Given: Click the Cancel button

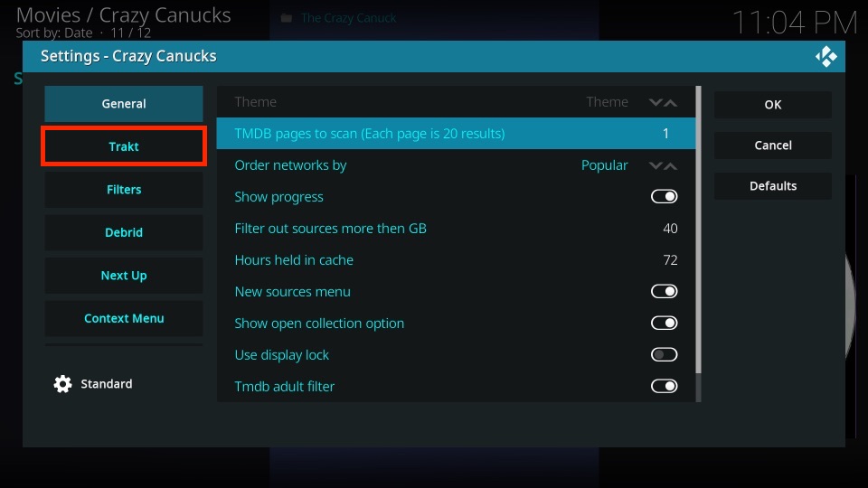Looking at the screenshot, I should (773, 145).
